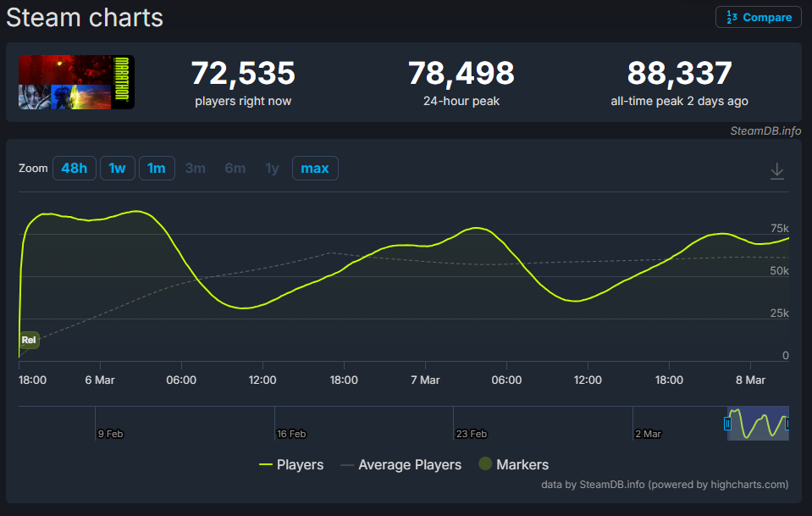Set chart zoom to 48h
812x516 pixels.
click(74, 169)
